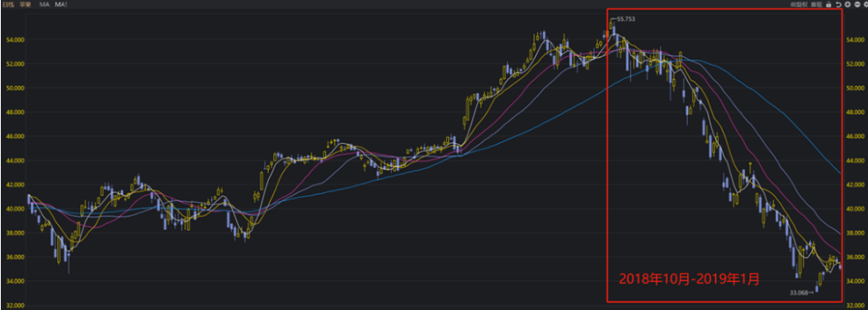Click the 2018年10月-2019年1月 red annotation text

point(689,279)
